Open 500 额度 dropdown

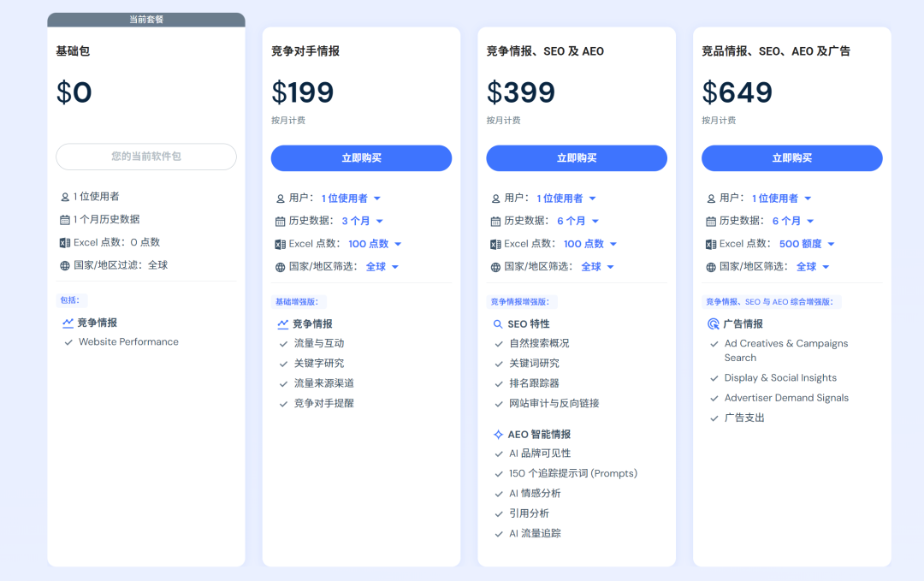click(x=808, y=244)
